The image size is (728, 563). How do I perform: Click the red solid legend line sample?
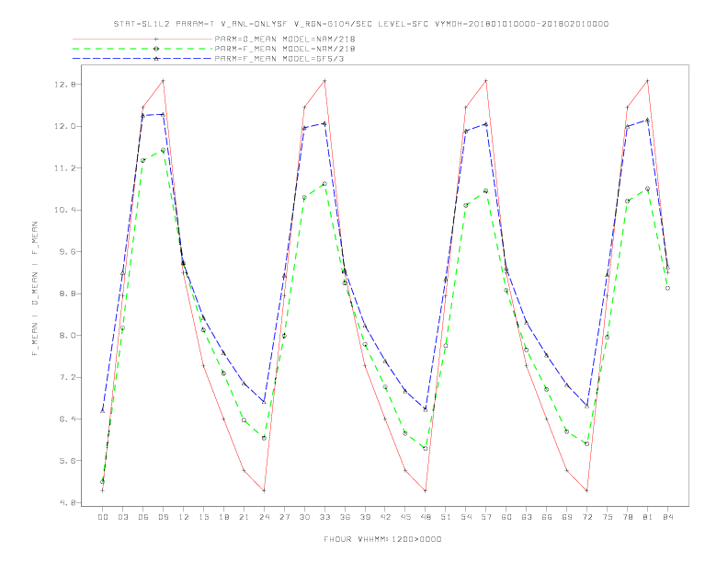click(142, 39)
